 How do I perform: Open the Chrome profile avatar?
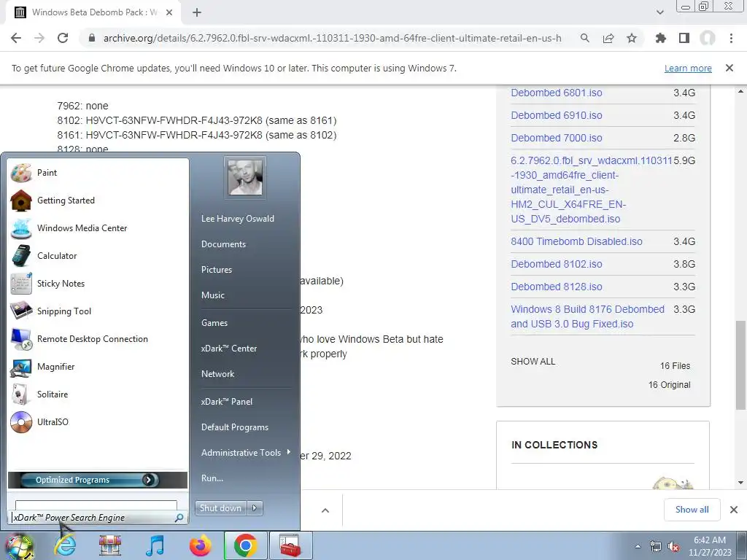[708, 38]
